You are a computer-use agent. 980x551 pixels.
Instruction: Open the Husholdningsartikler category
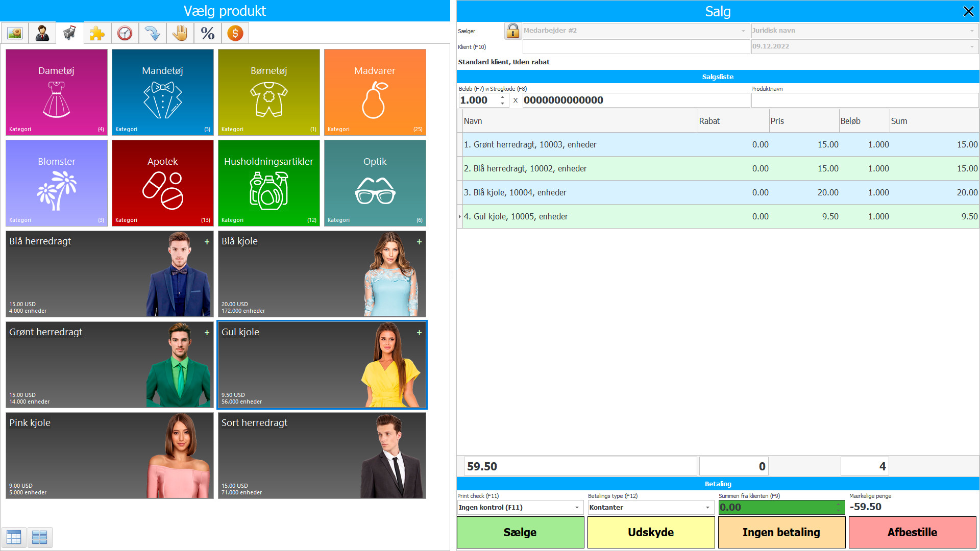coord(268,183)
